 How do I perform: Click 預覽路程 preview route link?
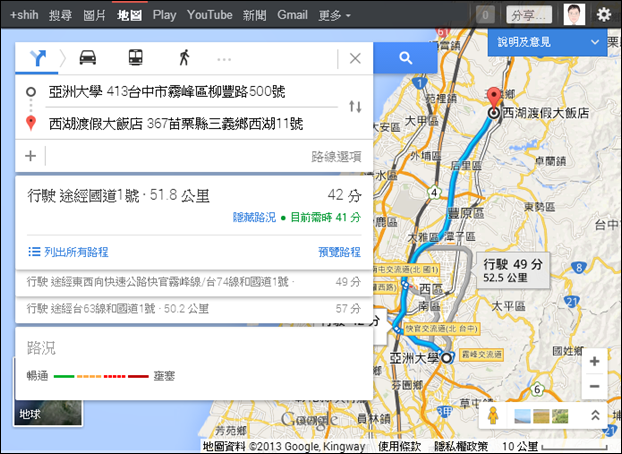[340, 252]
